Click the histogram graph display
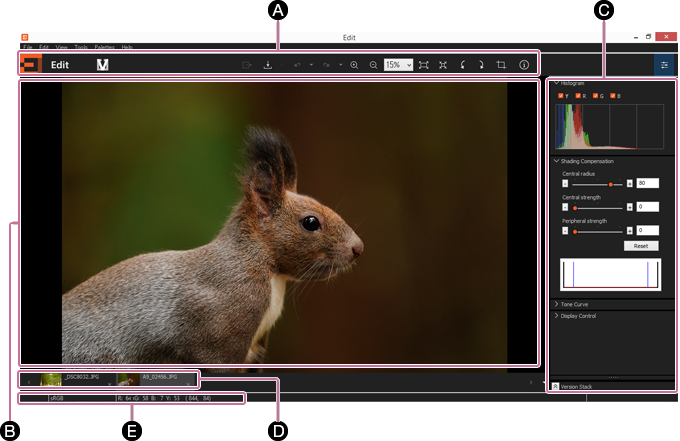 609,126
